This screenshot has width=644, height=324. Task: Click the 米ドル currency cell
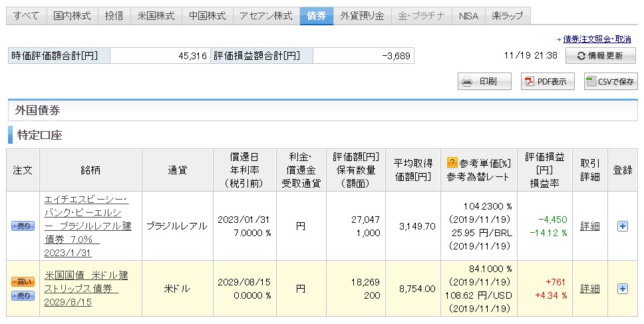tap(177, 289)
